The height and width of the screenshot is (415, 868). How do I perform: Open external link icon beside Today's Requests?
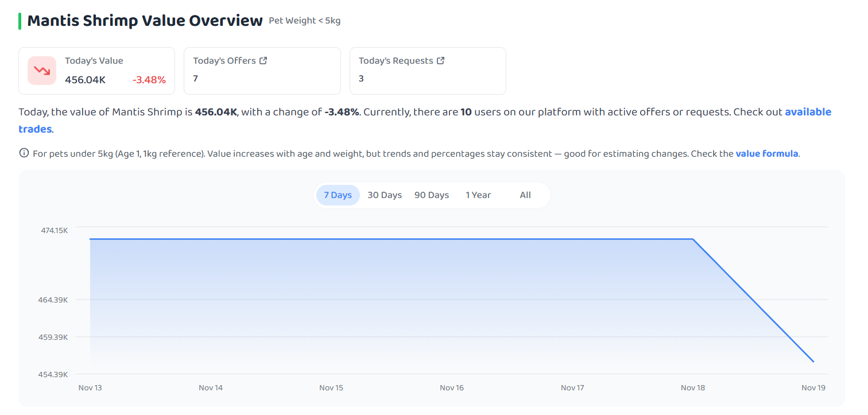point(441,60)
